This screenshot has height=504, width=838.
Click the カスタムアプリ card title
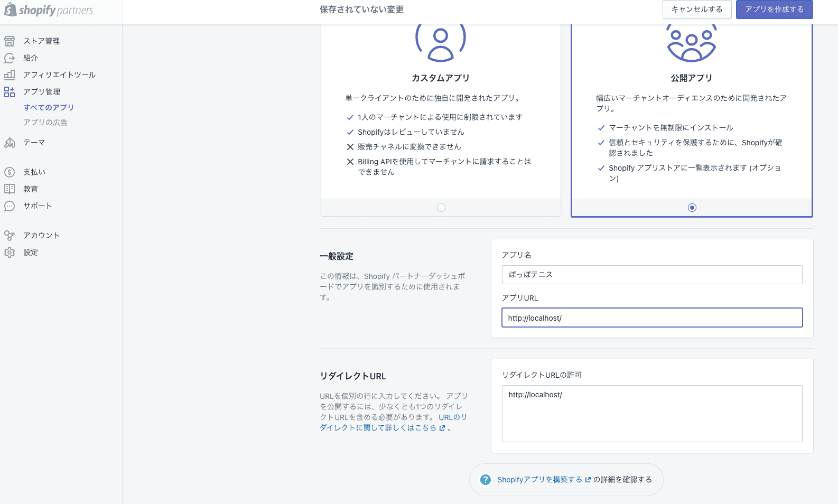(441, 78)
